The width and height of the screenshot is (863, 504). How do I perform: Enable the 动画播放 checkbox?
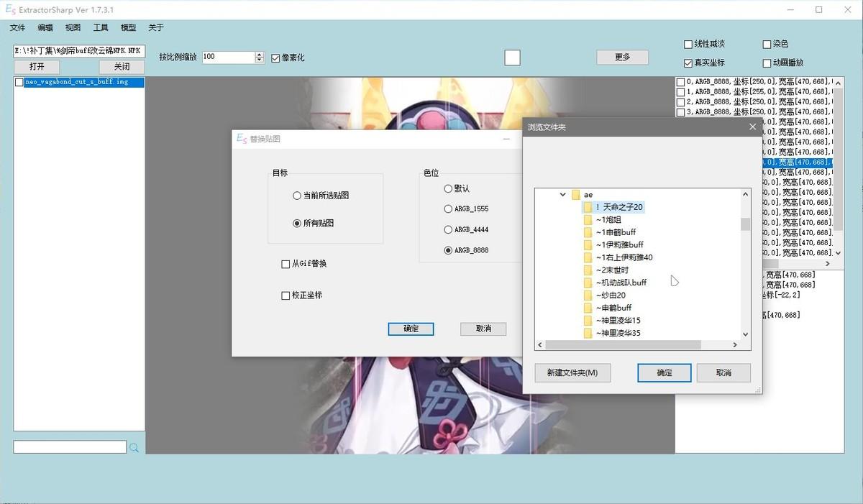click(767, 63)
